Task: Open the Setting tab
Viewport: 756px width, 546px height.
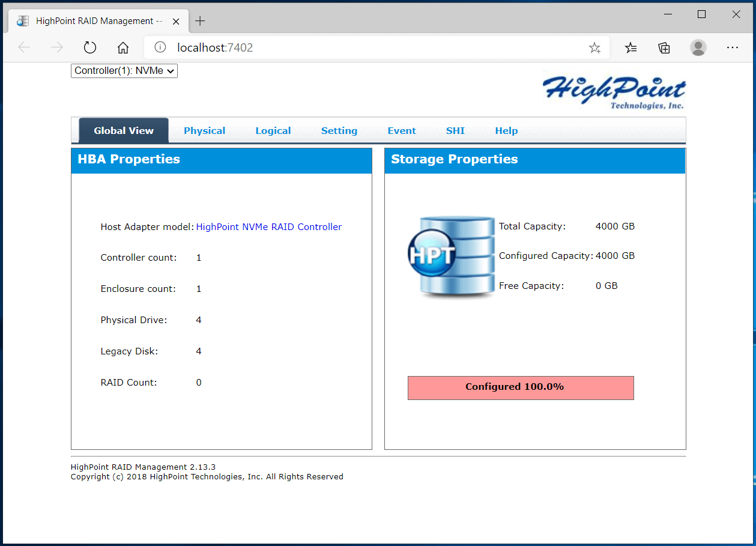Action: coord(339,130)
